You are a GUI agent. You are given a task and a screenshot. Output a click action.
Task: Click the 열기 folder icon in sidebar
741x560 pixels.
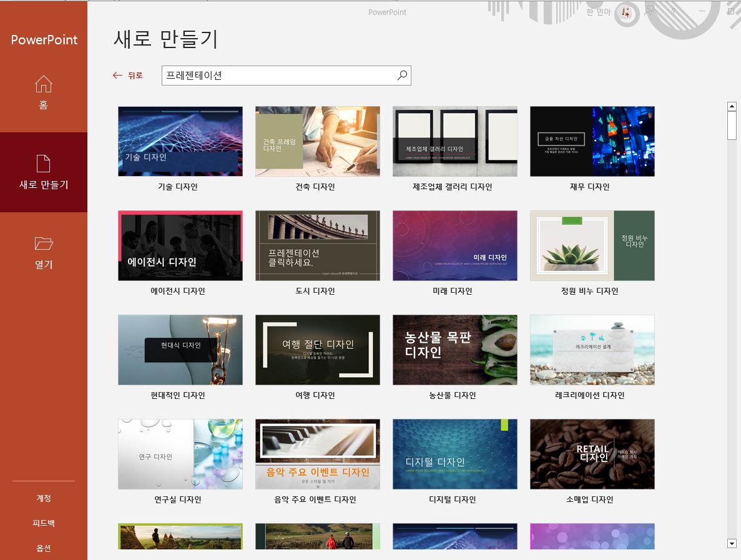click(x=43, y=243)
